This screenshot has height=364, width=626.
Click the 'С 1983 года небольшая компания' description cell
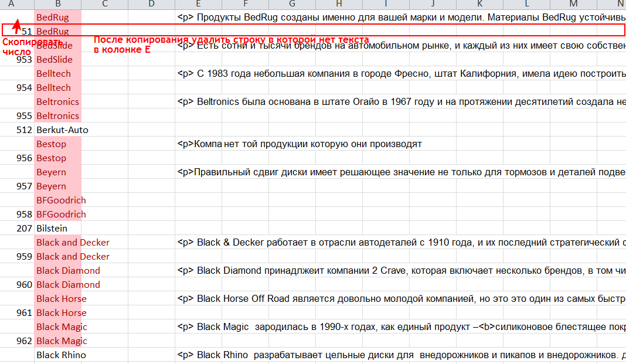pyautogui.click(x=400, y=73)
